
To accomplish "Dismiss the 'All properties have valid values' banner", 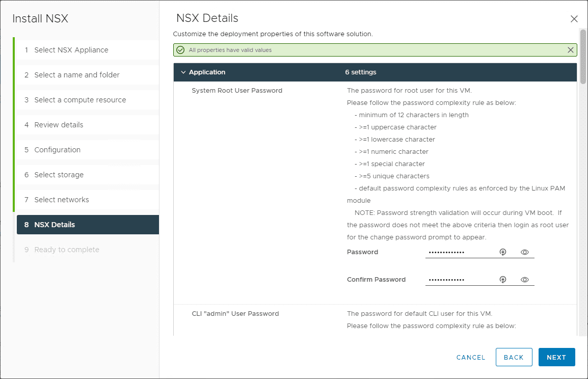I will (570, 49).
